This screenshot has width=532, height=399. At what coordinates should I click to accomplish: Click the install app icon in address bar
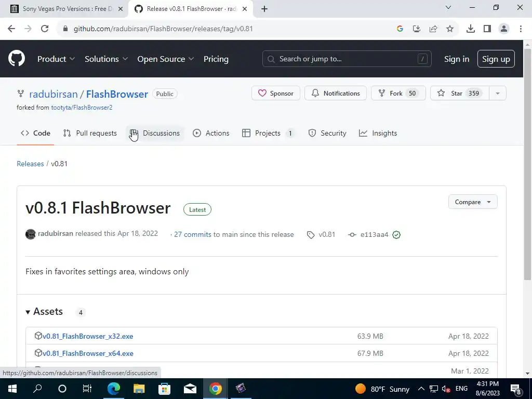(417, 29)
